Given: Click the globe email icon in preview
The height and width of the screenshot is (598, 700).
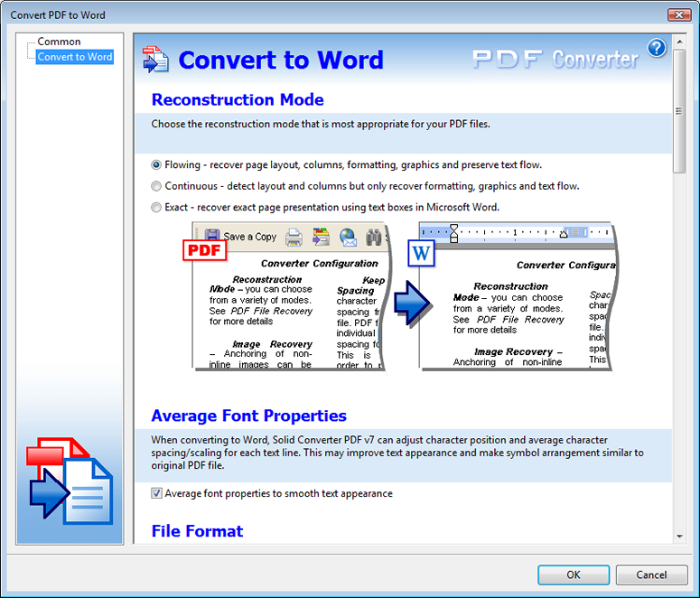Looking at the screenshot, I should tap(349, 238).
